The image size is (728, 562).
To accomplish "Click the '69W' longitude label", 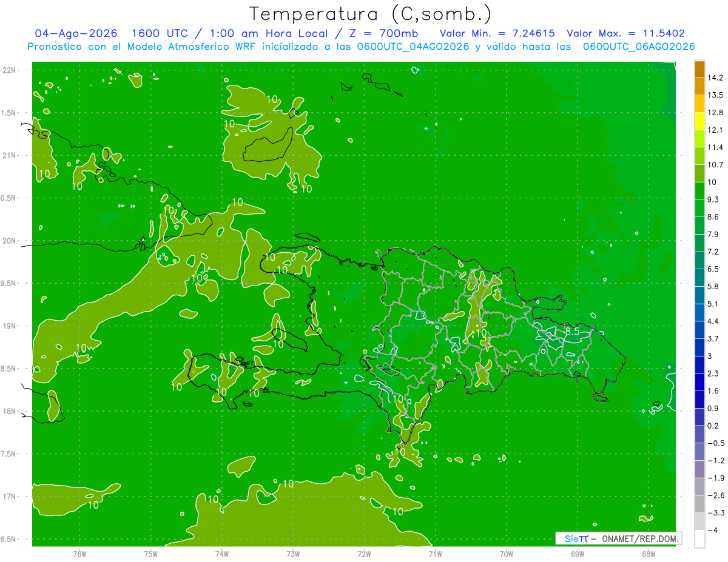I will [578, 554].
